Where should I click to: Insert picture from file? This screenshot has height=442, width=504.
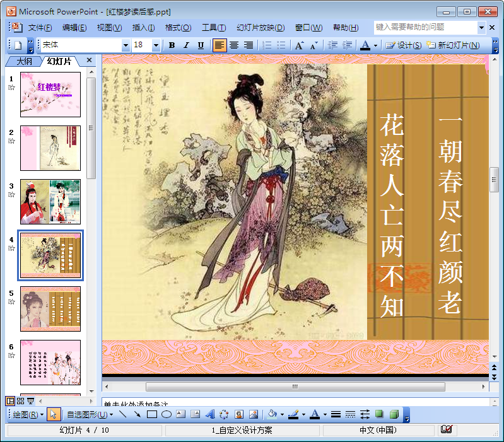[254, 414]
